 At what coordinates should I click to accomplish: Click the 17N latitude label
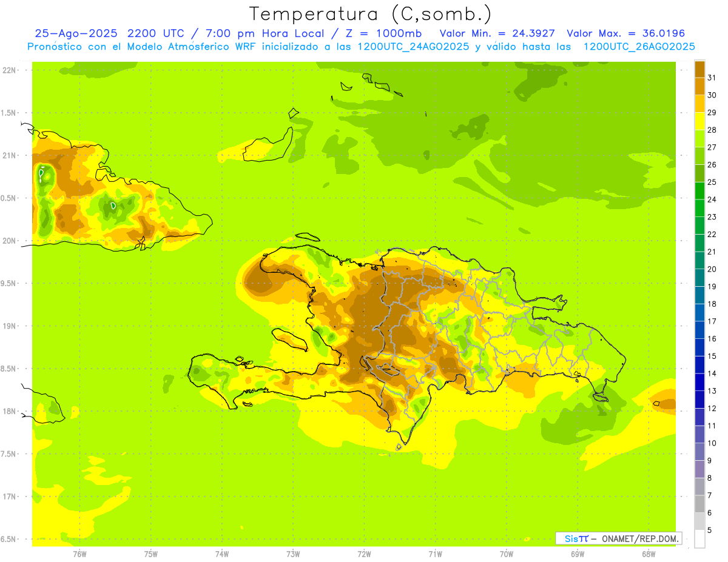click(x=8, y=497)
